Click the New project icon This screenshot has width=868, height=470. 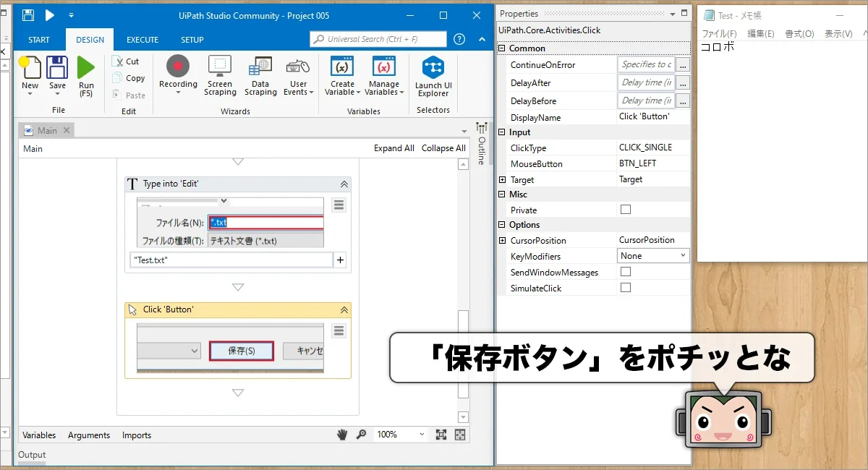(x=30, y=67)
